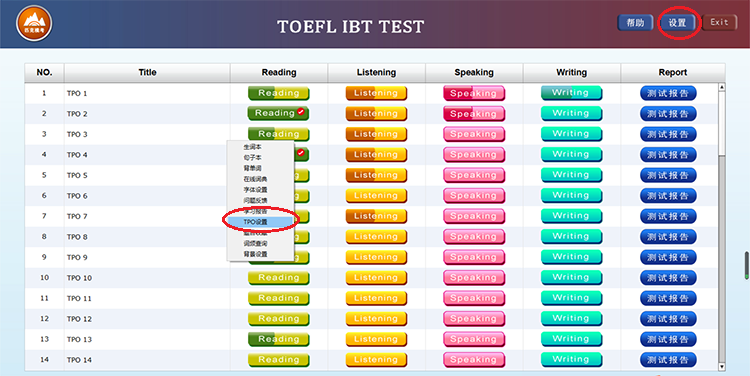Click the TPO 4 Writing button
This screenshot has width=750, height=376.
click(571, 155)
